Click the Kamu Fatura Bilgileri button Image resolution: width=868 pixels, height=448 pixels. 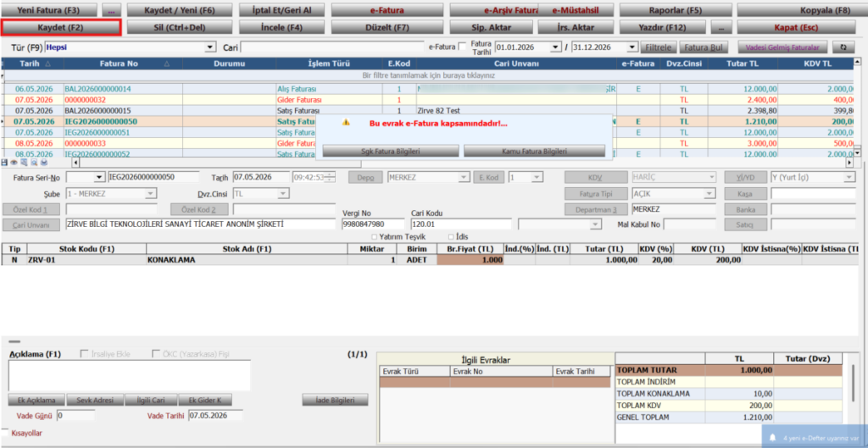pyautogui.click(x=534, y=151)
